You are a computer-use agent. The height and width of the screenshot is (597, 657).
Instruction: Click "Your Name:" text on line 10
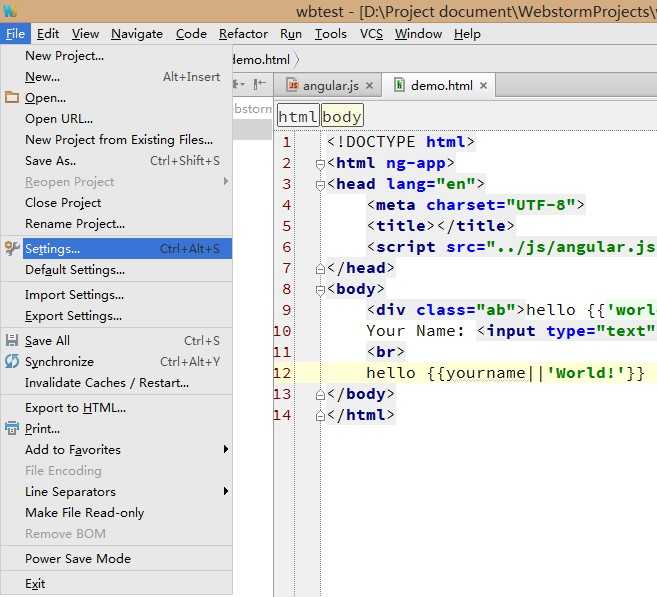pos(416,331)
